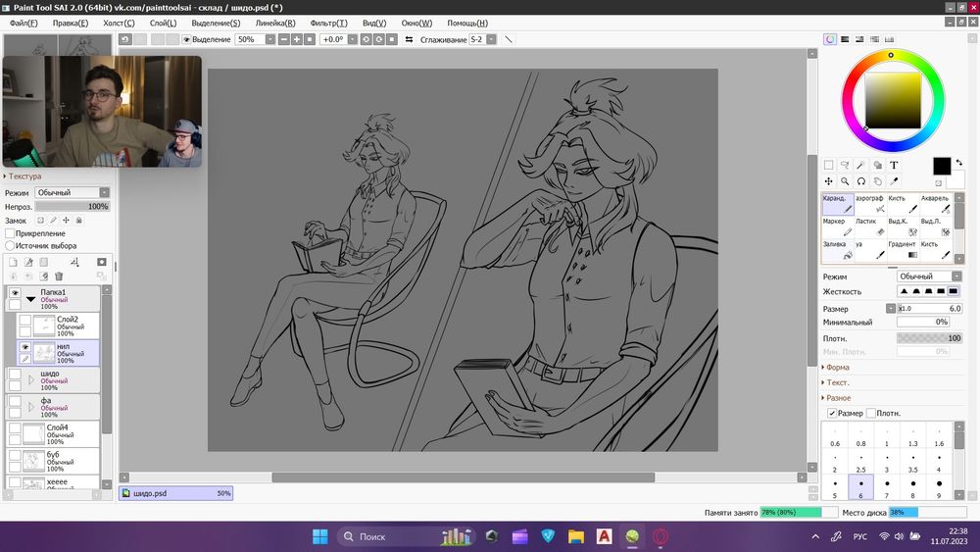Viewport: 980px width, 552px height.
Task: Click the Windows Start button
Action: point(320,536)
